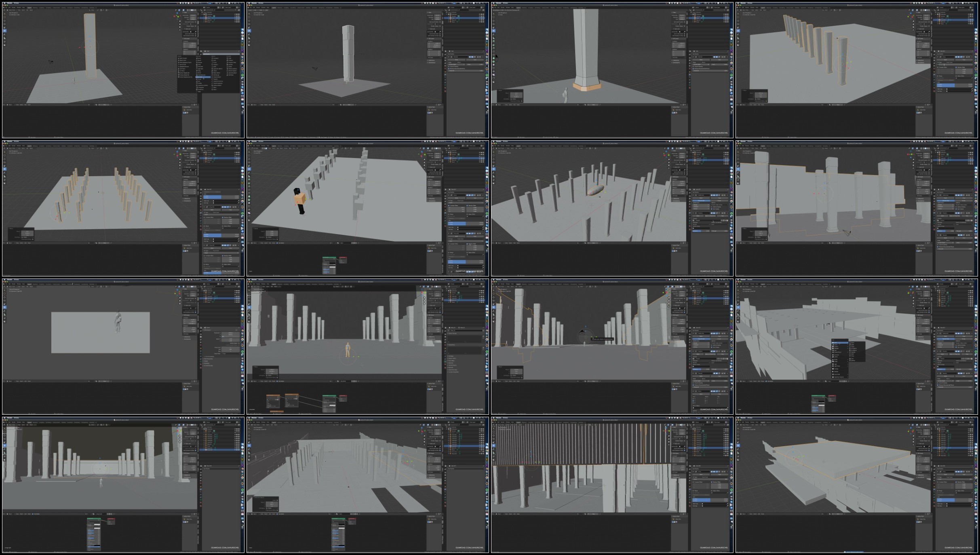The height and width of the screenshot is (555, 980).
Task: Open Object Data tab beside the Vertex Groups panel
Action: pos(445,361)
